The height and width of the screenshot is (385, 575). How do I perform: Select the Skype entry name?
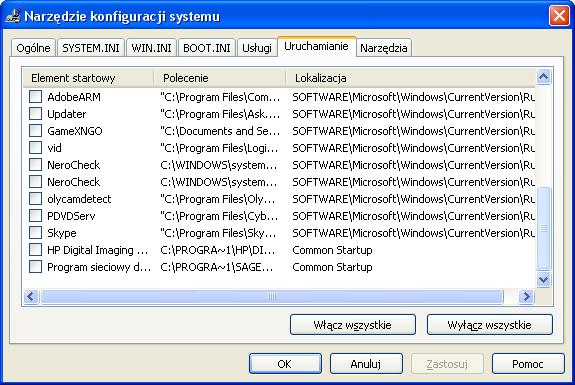click(x=62, y=233)
